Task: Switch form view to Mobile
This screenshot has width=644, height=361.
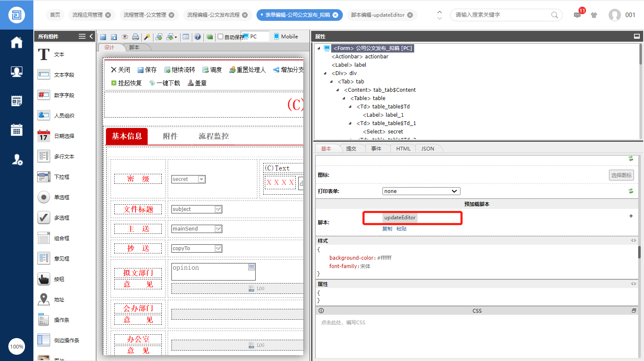Action: [286, 37]
